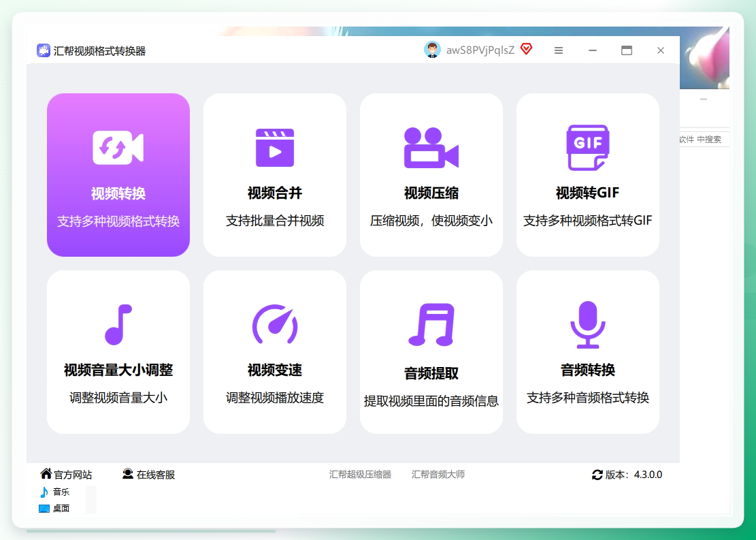Open the 汇帮超级压缩器 link
756x540 pixels.
click(360, 475)
